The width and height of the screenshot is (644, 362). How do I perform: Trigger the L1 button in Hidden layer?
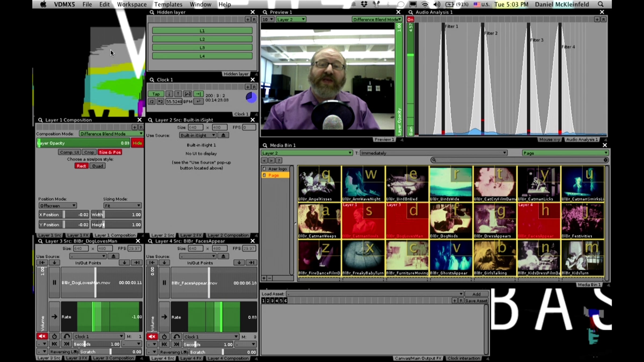[x=202, y=31]
